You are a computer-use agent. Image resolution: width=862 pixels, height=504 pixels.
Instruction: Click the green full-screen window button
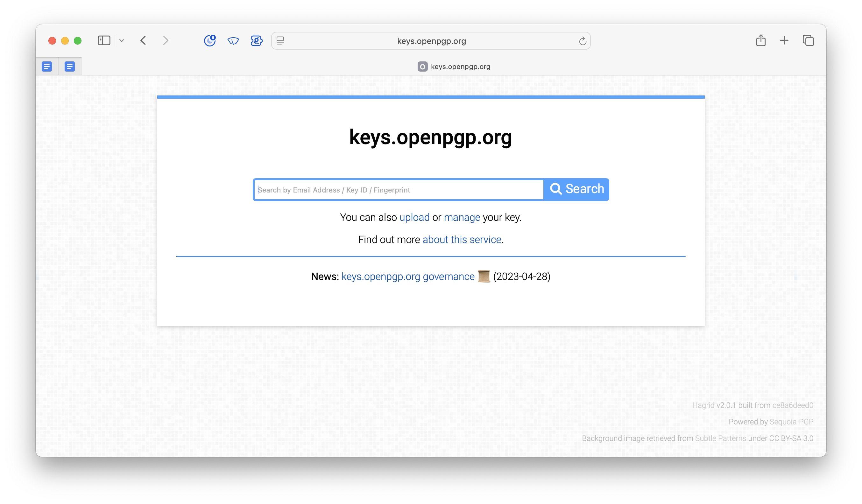tap(78, 41)
